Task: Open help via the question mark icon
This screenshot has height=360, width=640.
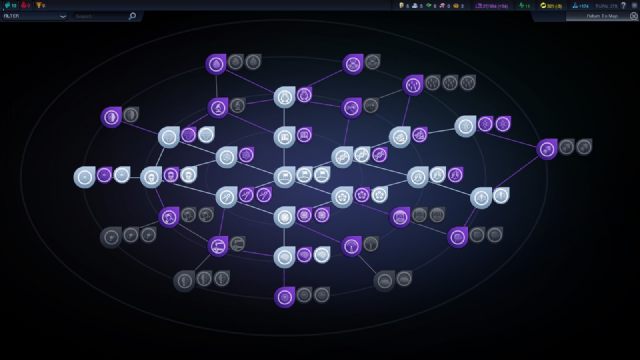Action: pos(623,5)
